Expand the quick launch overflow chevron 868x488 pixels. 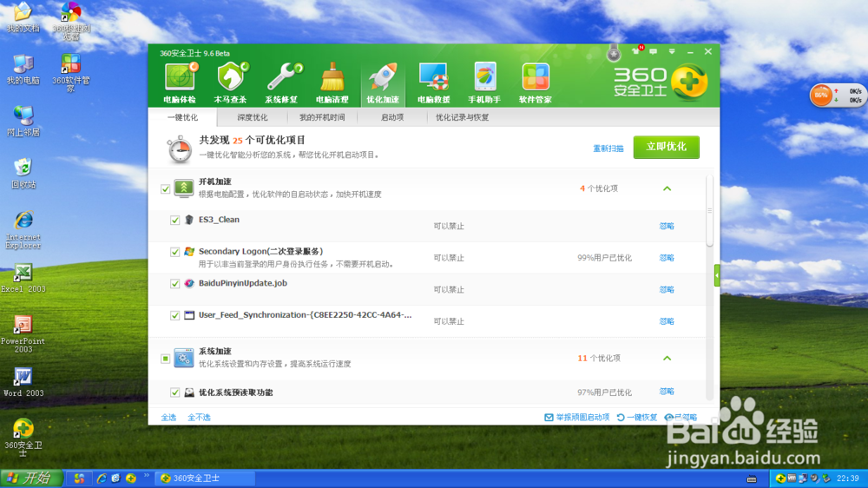[147, 475]
